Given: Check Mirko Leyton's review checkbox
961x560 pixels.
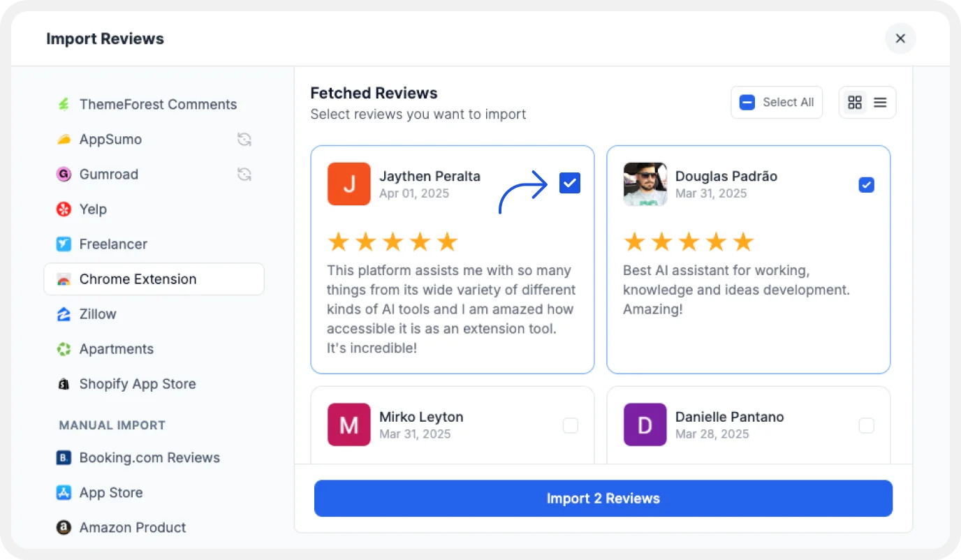Looking at the screenshot, I should tap(571, 425).
